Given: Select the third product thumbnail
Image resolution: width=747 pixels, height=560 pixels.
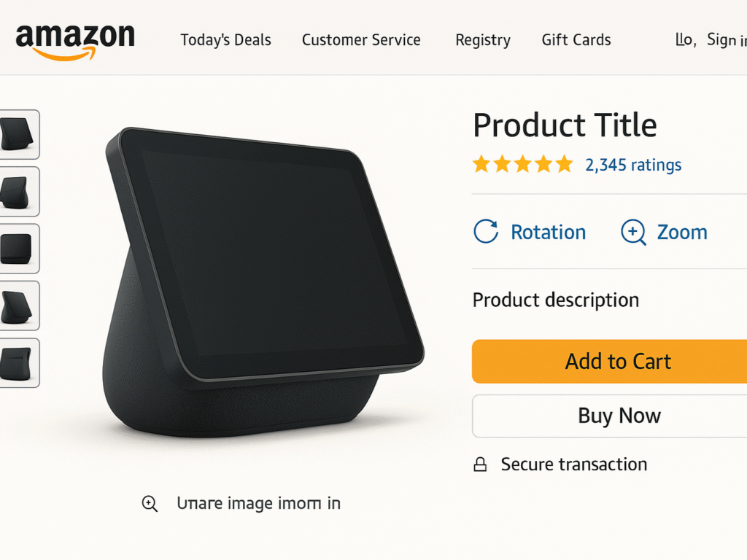Looking at the screenshot, I should coord(18,248).
